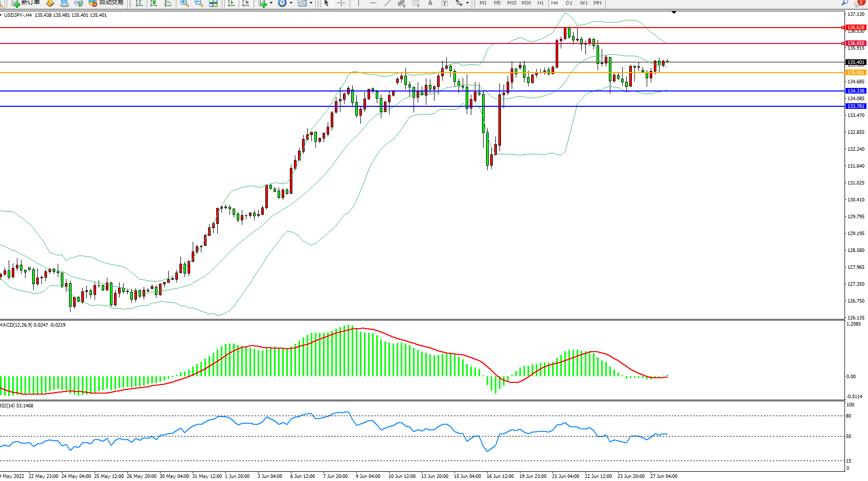The image size is (868, 481).
Task: Toggle the 自动交易 auto trading button
Action: [x=106, y=3]
